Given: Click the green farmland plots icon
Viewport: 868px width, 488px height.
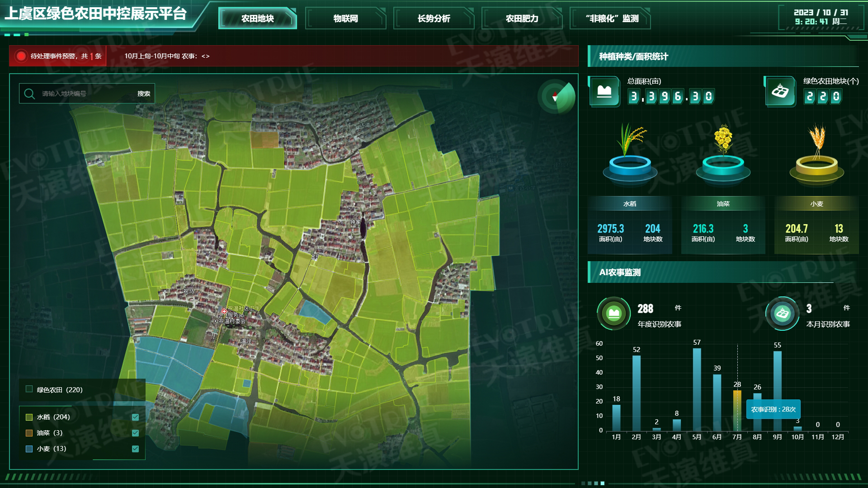Looking at the screenshot, I should point(780,92).
